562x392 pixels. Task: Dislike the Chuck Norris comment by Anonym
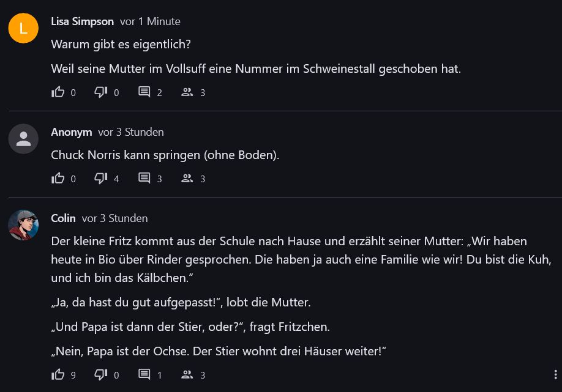101,179
